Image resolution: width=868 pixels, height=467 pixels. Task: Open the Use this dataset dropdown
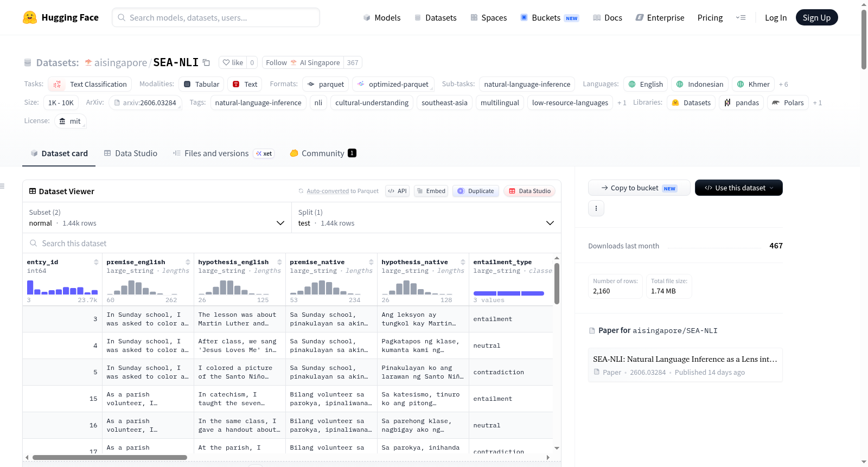tap(738, 188)
